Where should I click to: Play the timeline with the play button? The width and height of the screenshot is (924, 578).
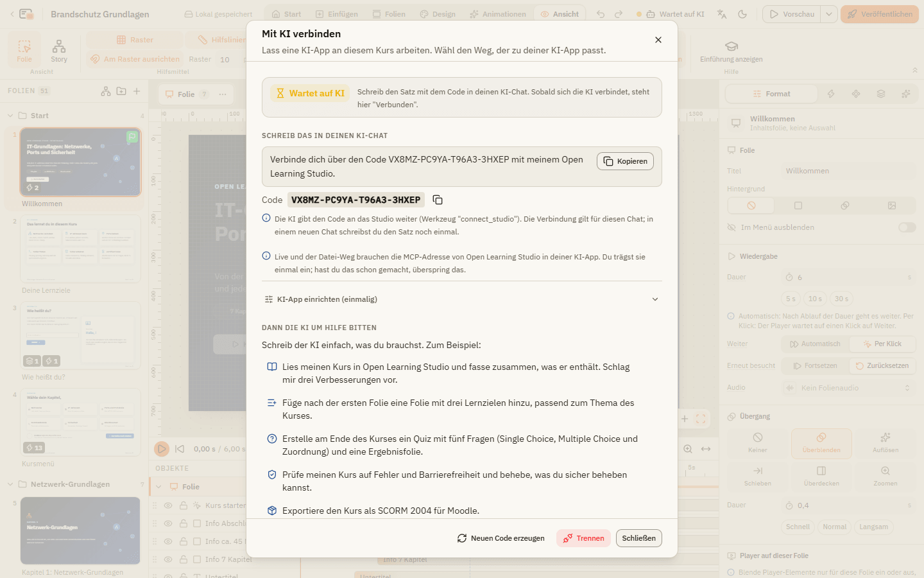click(162, 449)
